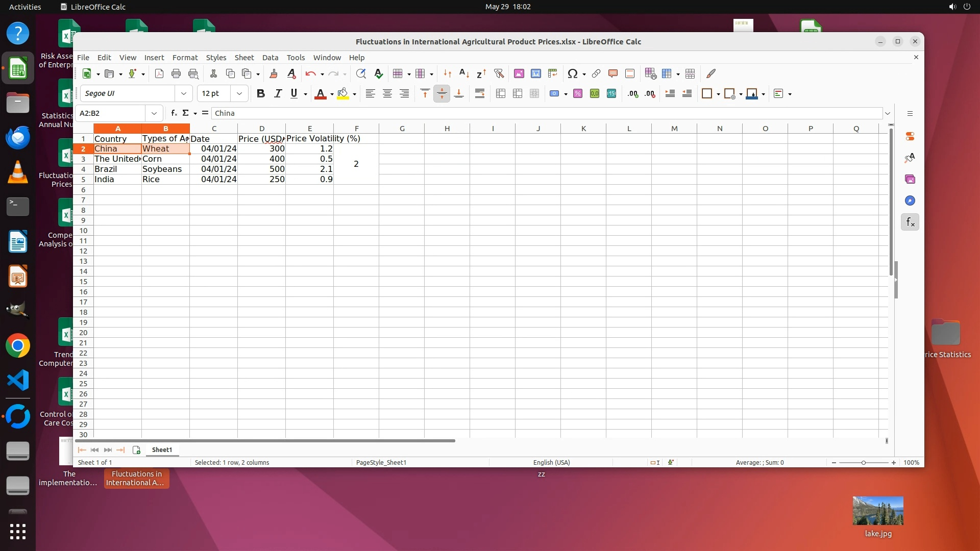Open the Find and Replace tool
The width and height of the screenshot is (980, 551).
coord(361,74)
